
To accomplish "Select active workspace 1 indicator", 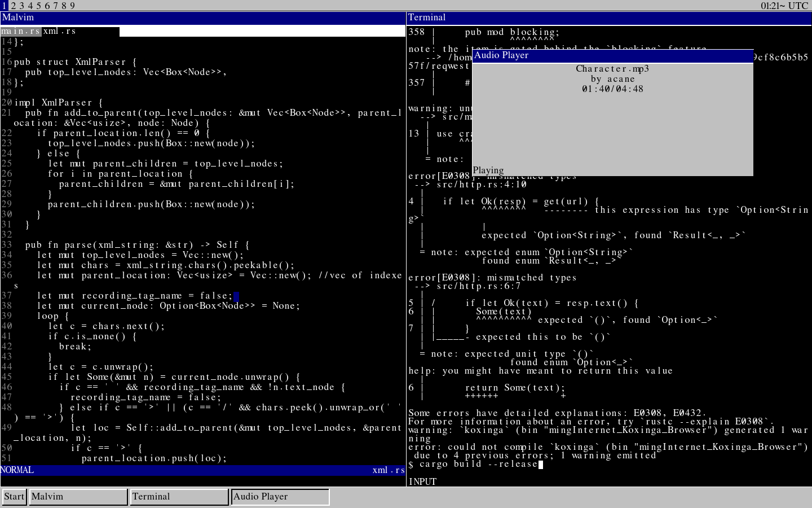I will tap(5, 6).
